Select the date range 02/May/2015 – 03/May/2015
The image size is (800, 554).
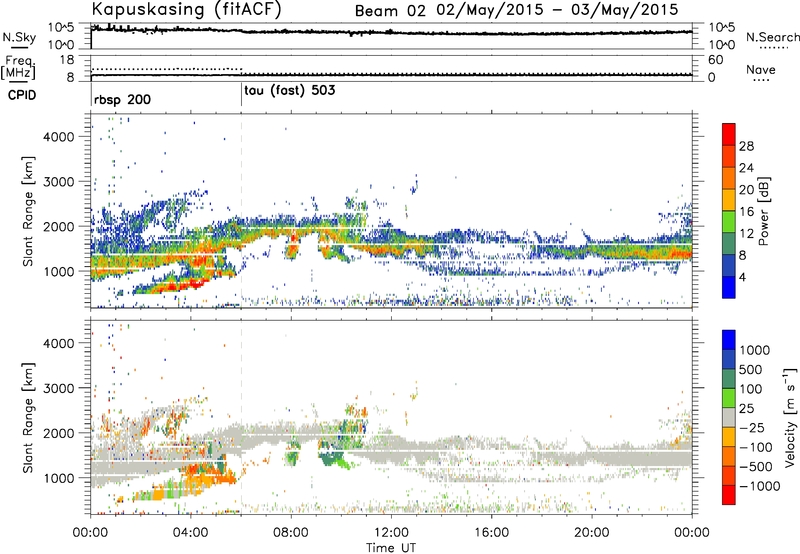[x=557, y=10]
